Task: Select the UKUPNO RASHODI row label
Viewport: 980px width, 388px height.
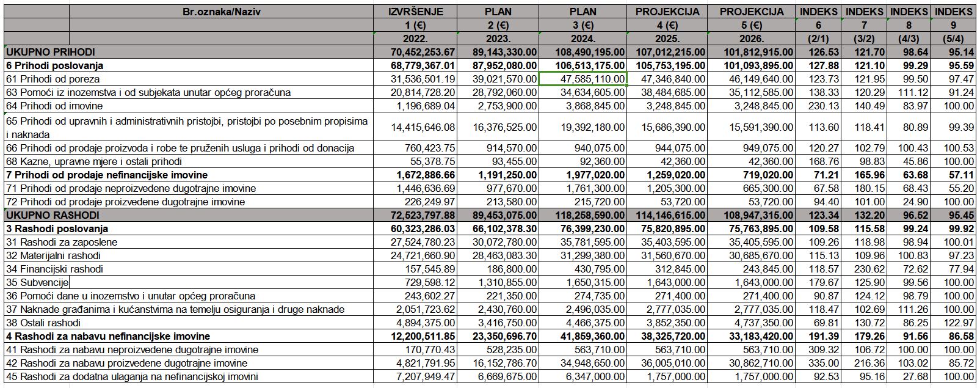Action: pyautogui.click(x=52, y=215)
